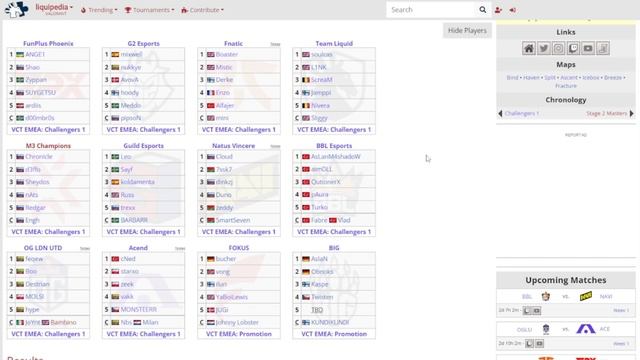
Task: Open the Twitter link icon
Action: pos(544,48)
